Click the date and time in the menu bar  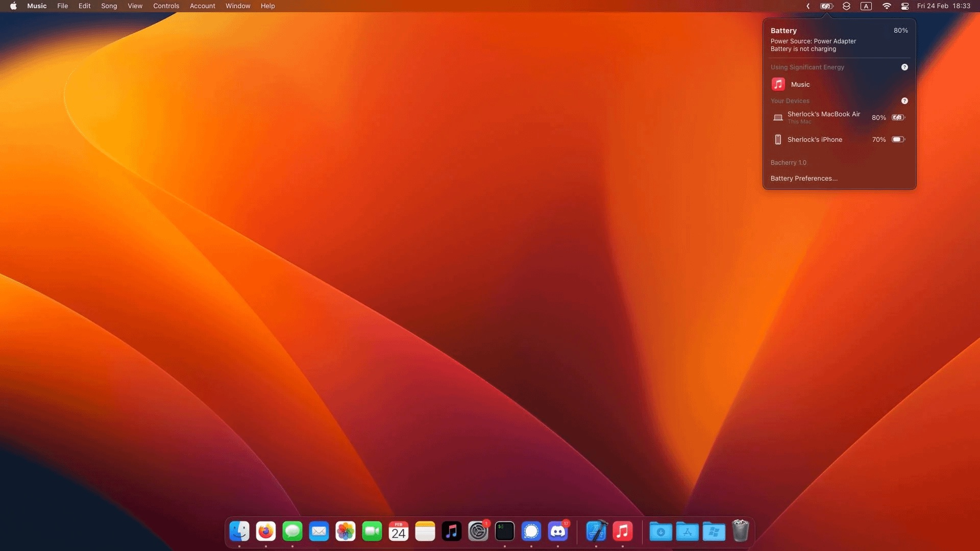943,6
